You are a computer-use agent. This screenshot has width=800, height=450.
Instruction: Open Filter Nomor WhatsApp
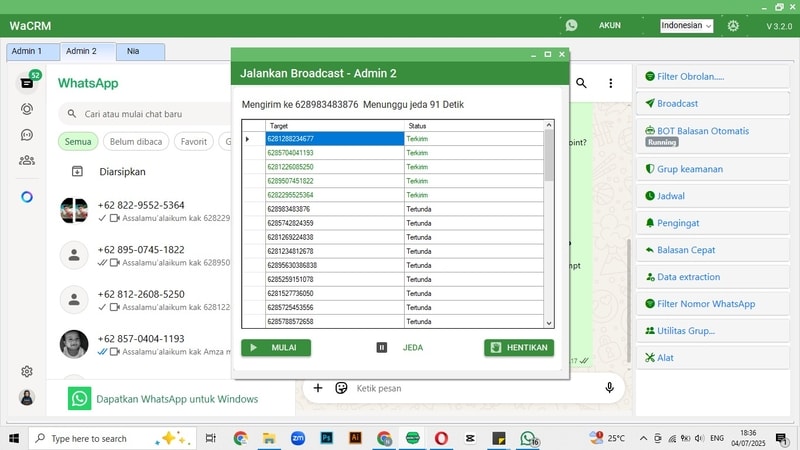(713, 304)
